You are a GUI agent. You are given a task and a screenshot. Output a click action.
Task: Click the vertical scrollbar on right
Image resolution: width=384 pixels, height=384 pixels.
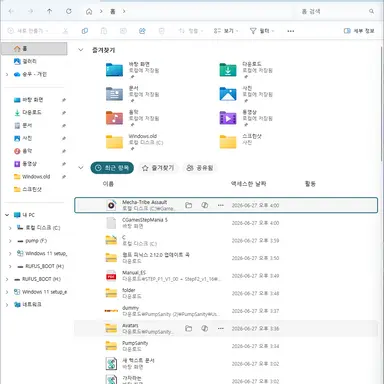pos(382,103)
